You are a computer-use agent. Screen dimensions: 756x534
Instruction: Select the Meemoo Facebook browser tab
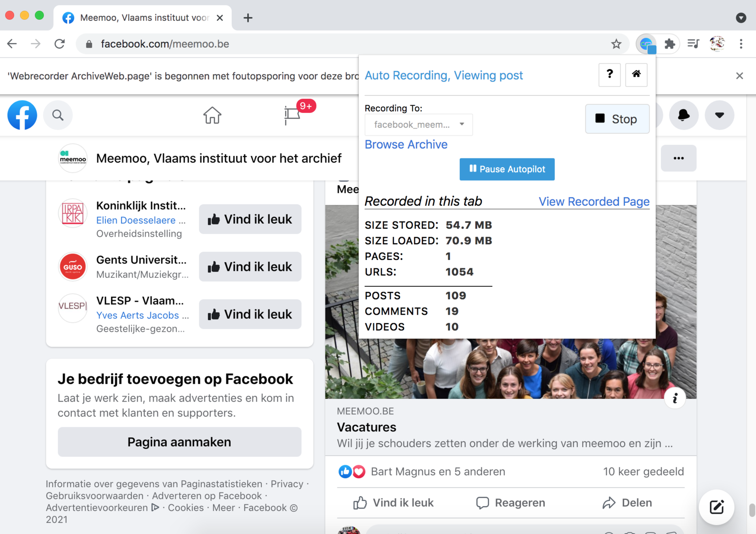click(142, 18)
